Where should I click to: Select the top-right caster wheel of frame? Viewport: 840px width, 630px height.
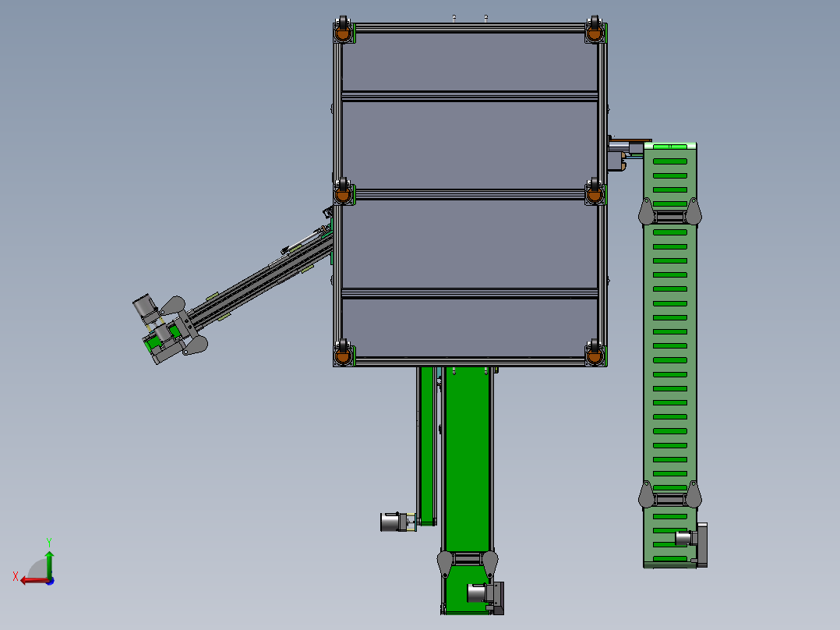[x=595, y=32]
